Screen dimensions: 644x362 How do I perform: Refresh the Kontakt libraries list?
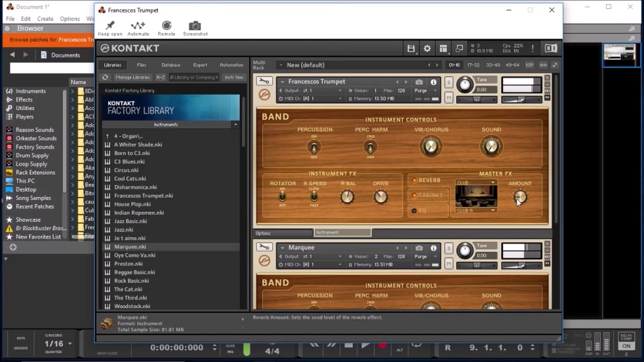tap(105, 77)
